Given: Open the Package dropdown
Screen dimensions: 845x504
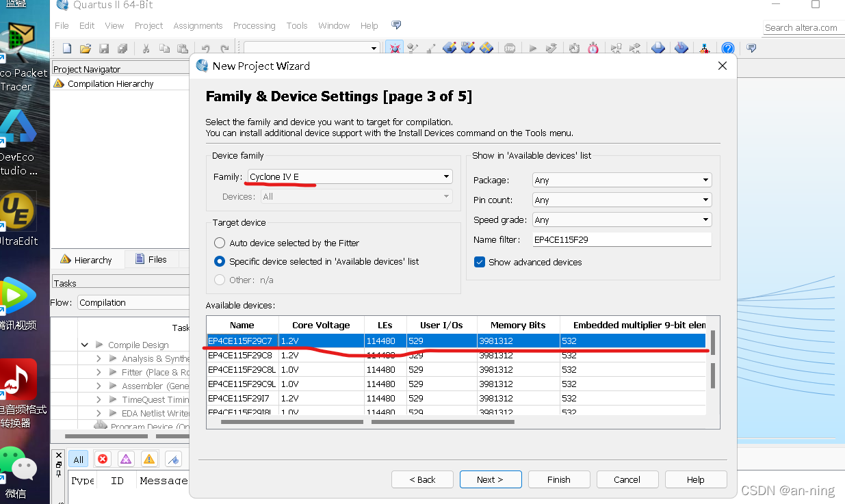Looking at the screenshot, I should (622, 180).
